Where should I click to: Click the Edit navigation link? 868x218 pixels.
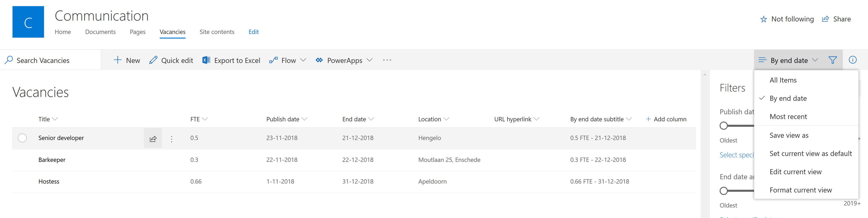(x=254, y=32)
